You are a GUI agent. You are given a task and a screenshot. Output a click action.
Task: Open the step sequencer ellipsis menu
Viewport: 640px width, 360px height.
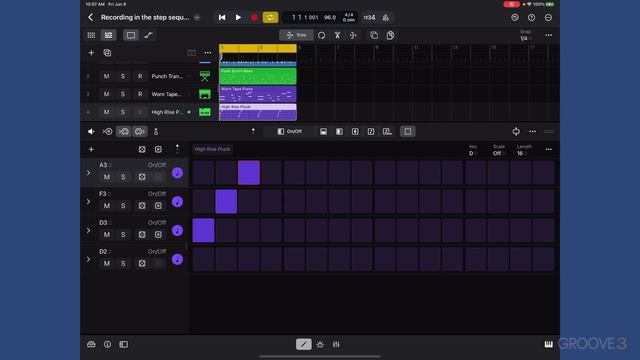532,131
